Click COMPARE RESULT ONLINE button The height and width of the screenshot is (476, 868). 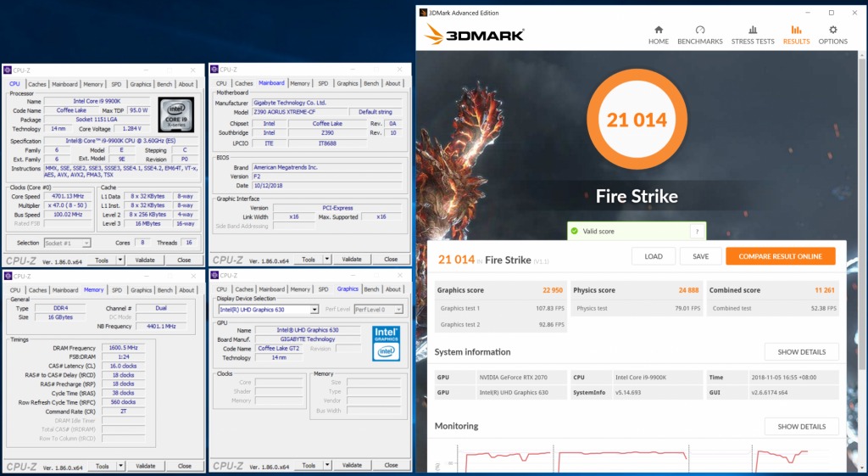point(780,256)
